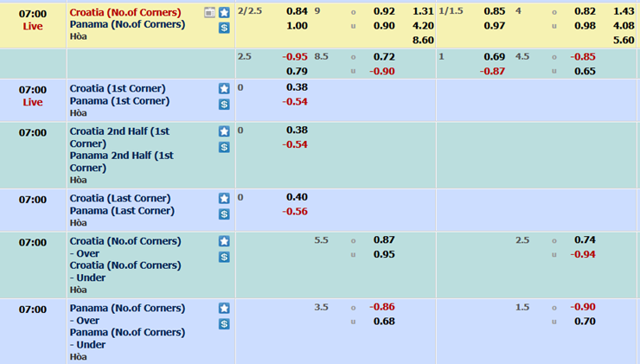This screenshot has width=640, height=364.
Task: Pick Croatia under 5.5 corners odds 0.95
Action: pyautogui.click(x=384, y=254)
